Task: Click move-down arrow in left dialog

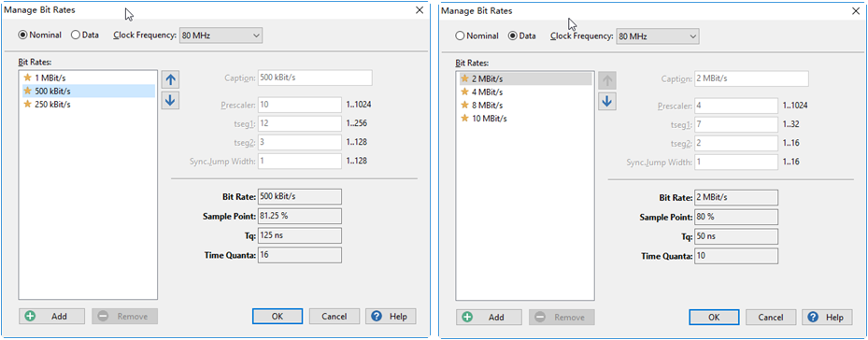Action: coord(170,100)
